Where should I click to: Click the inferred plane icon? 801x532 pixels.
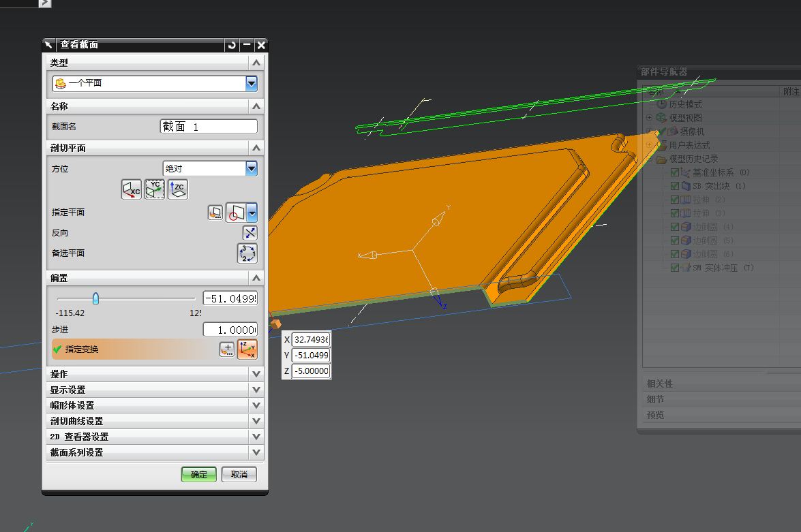(x=237, y=213)
